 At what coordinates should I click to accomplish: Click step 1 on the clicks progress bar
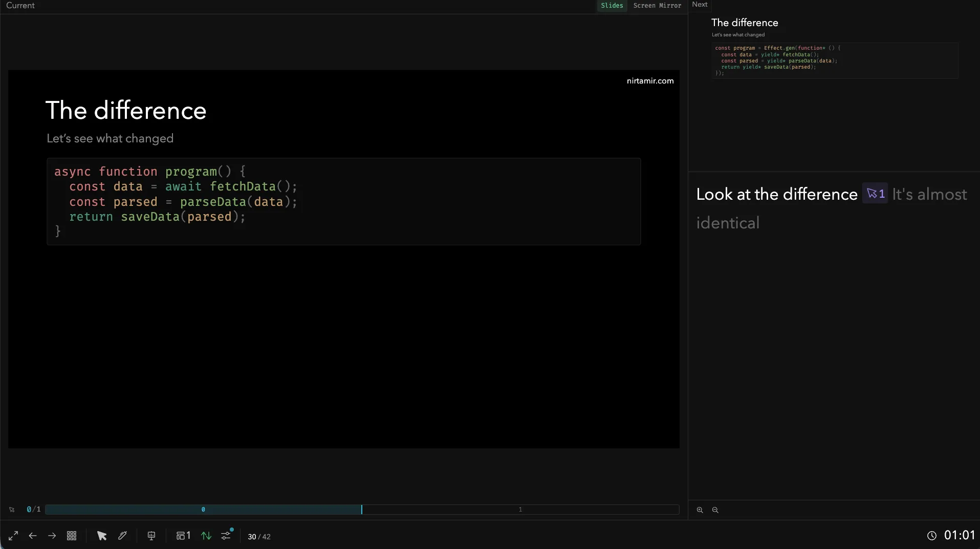click(520, 510)
